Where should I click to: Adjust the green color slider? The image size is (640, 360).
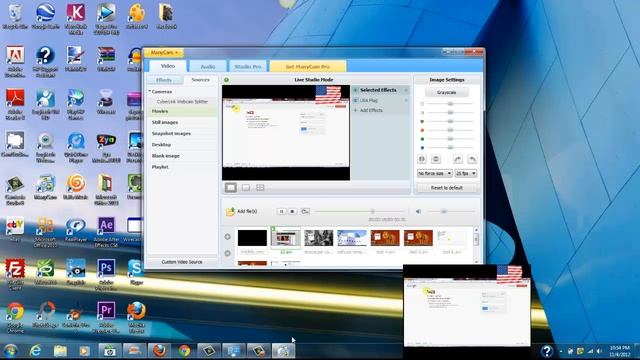[x=450, y=139]
